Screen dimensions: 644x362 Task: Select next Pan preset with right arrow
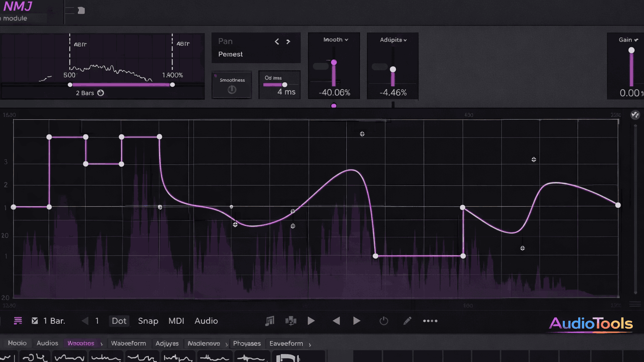coord(288,41)
